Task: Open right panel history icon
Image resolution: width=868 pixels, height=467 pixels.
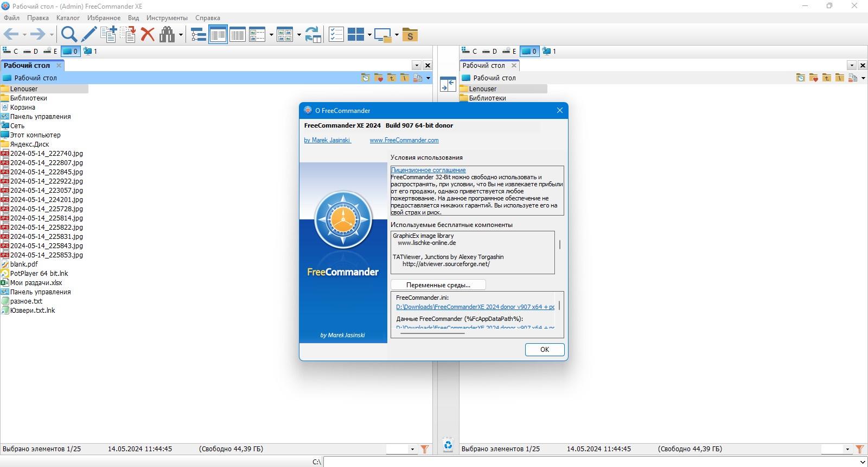Action: [x=801, y=78]
